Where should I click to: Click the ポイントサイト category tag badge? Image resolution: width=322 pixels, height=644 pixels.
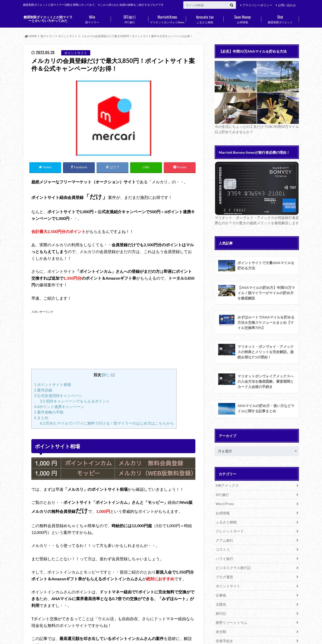75,53
